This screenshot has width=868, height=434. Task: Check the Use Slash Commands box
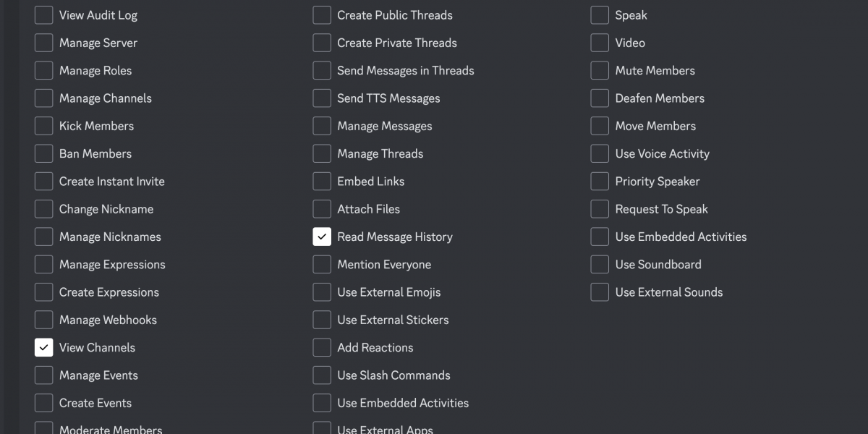click(x=322, y=375)
